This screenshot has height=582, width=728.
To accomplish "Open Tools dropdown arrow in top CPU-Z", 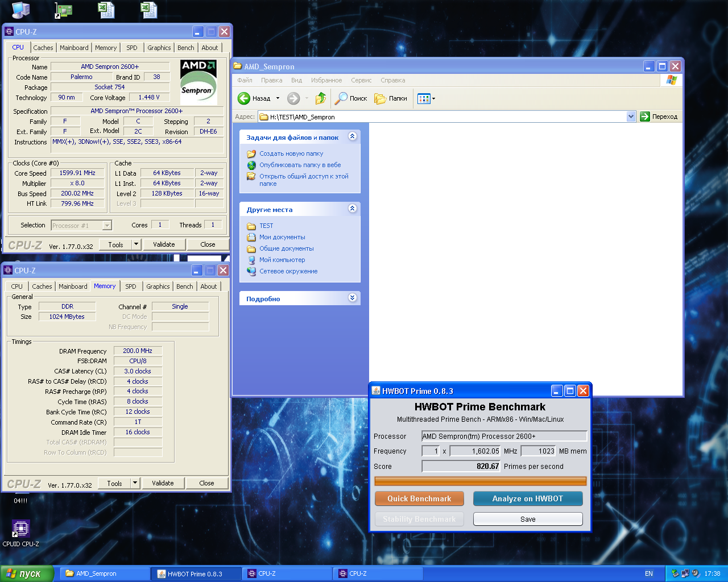I will (136, 244).
